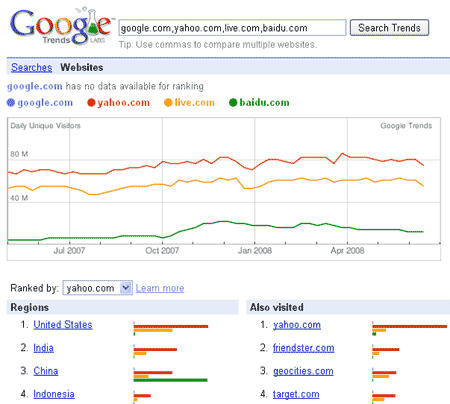The image size is (450, 404).
Task: Open geocities.com in Also visited
Action: point(303,371)
